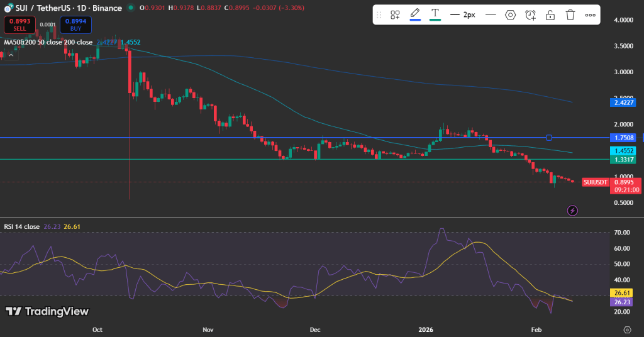Open chart settings gear at bottom right
This screenshot has width=644, height=337.
[x=627, y=329]
